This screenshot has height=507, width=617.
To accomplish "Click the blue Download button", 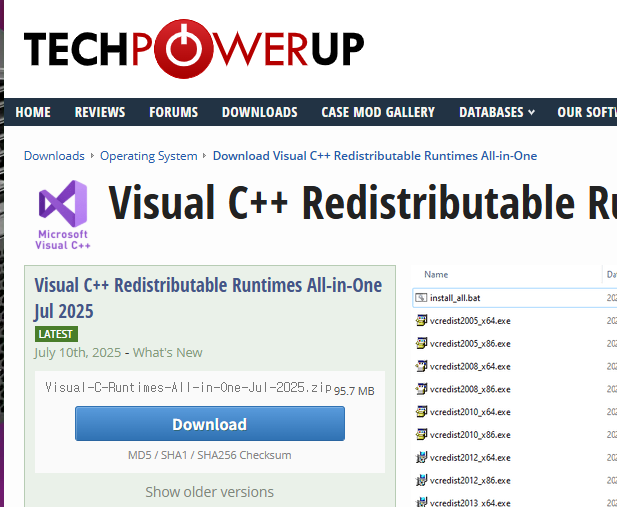I will (x=210, y=424).
